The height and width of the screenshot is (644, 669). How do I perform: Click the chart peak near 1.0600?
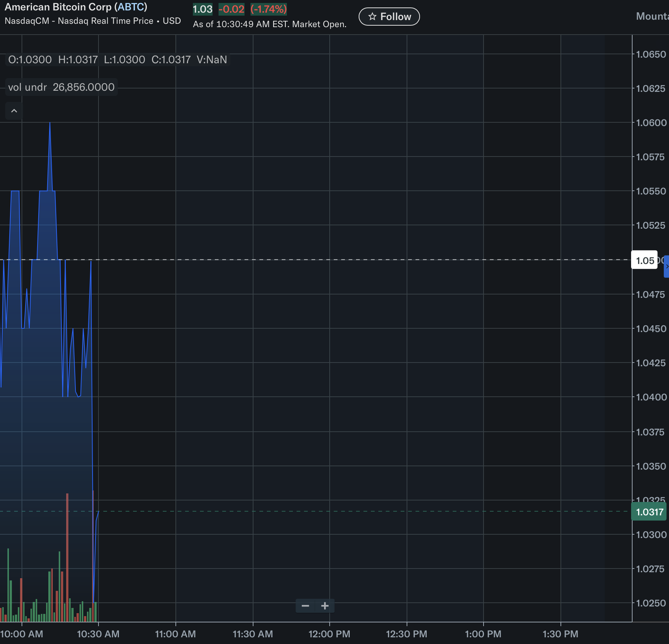tap(50, 123)
